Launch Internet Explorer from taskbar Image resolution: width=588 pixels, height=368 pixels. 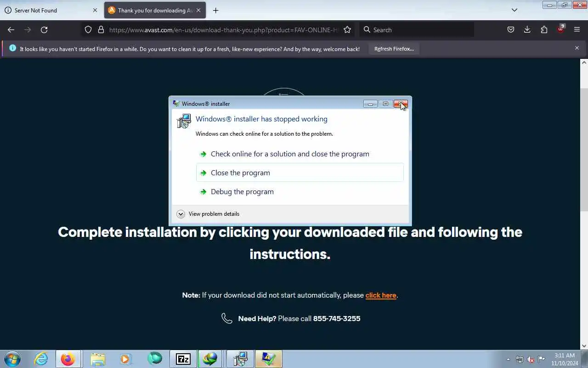coord(41,359)
